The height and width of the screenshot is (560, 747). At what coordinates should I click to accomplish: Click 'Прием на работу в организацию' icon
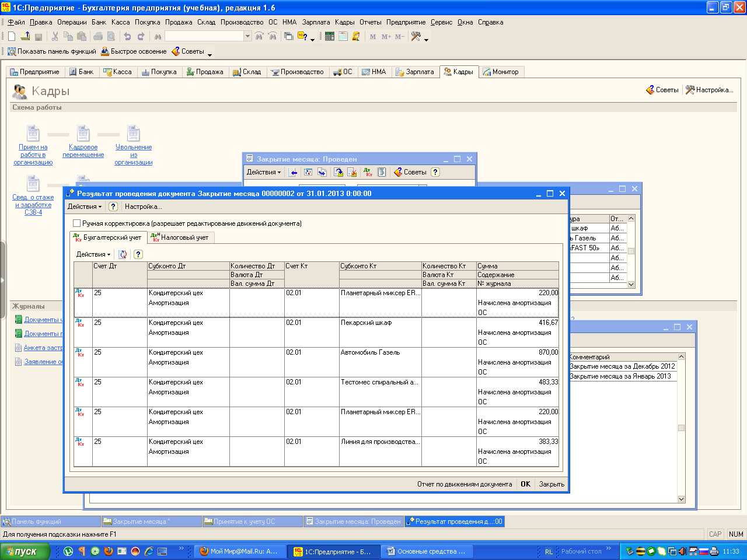(33, 133)
